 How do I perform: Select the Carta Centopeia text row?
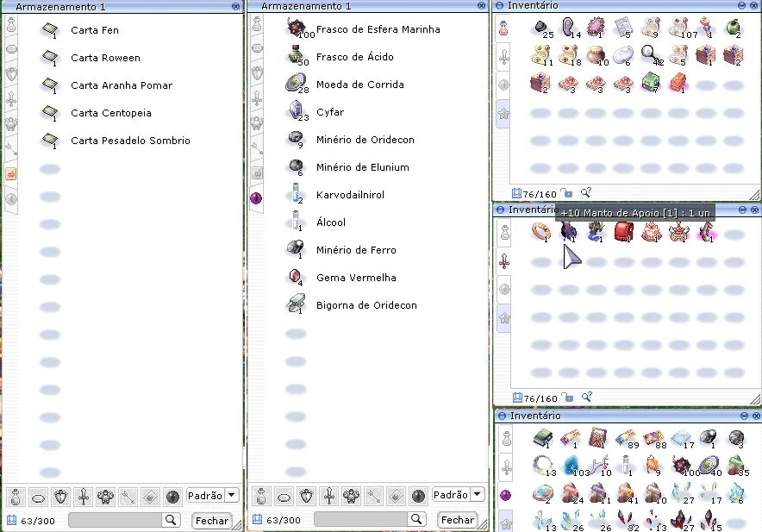(111, 113)
